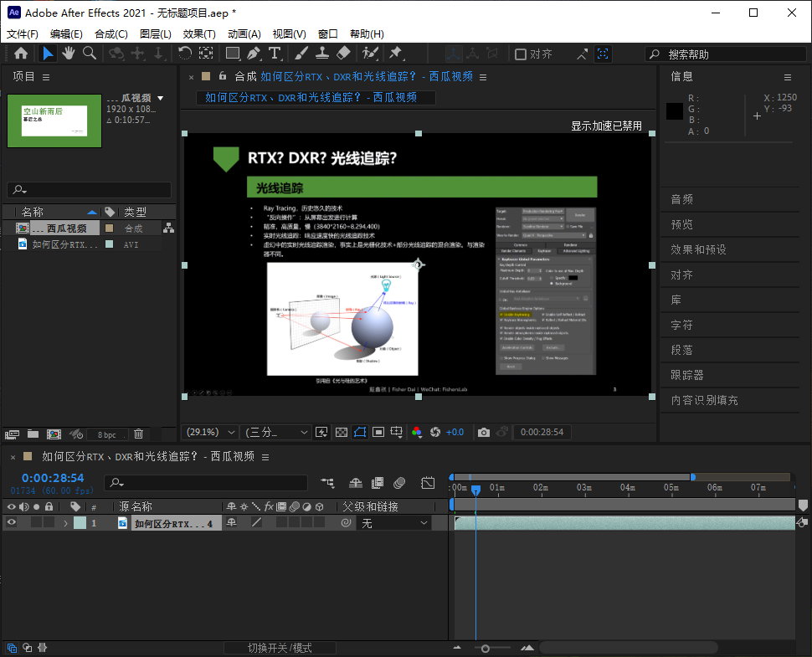Open the zoom (29.1%) dropdown

211,432
